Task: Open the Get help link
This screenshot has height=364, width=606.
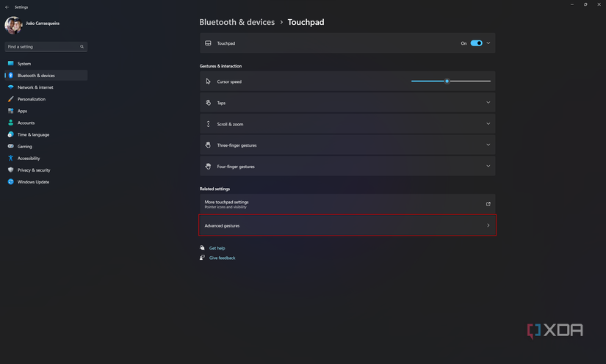Action: pyautogui.click(x=217, y=248)
